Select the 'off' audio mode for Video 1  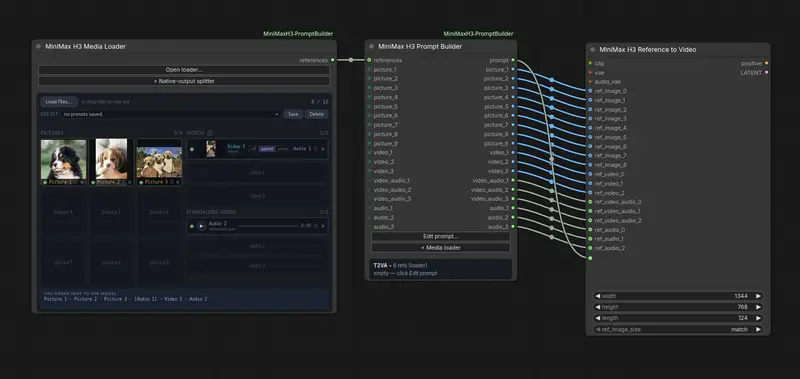254,149
